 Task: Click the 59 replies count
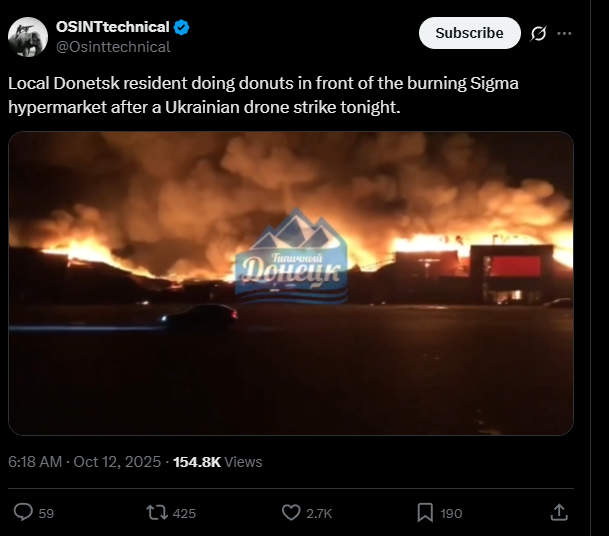tap(46, 513)
